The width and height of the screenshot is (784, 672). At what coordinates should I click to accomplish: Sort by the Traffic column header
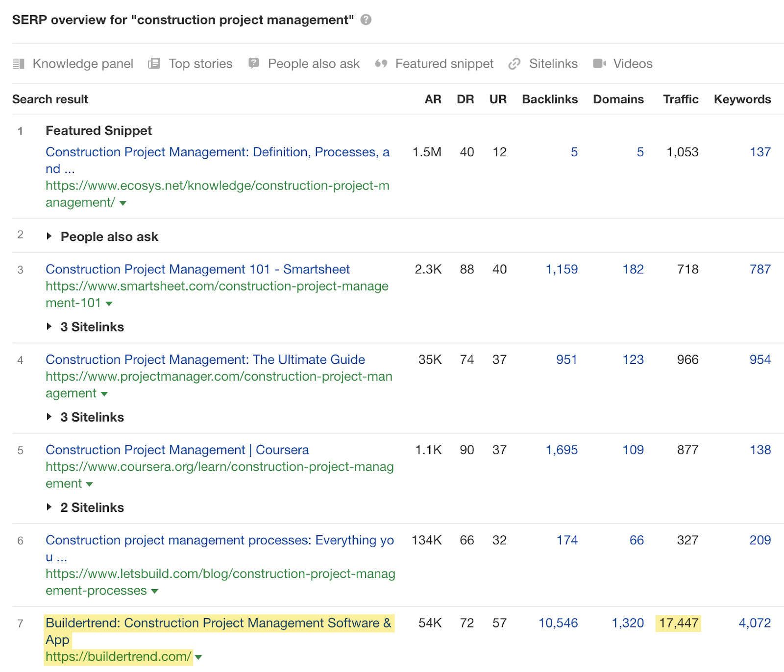point(681,99)
